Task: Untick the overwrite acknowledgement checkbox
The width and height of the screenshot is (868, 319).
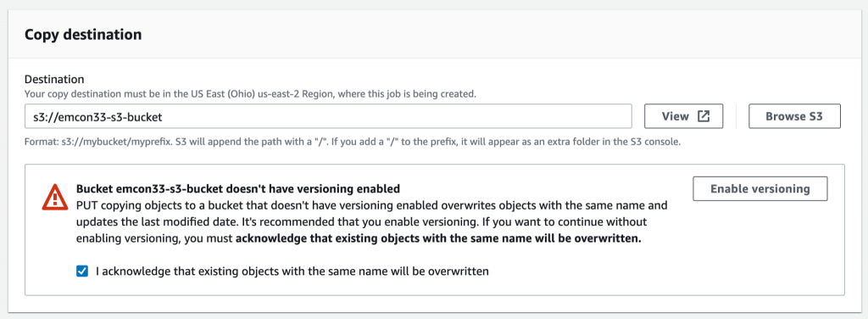Action: click(82, 271)
